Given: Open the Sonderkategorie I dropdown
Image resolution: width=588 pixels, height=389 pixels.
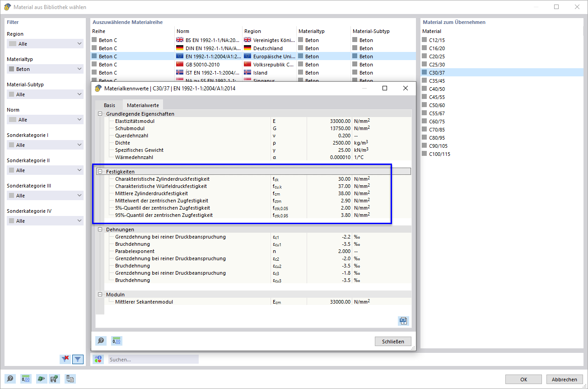Looking at the screenshot, I should [x=45, y=145].
